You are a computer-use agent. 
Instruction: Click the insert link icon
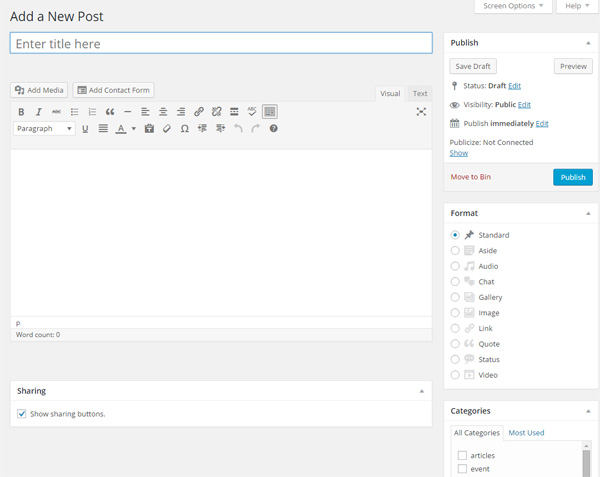[x=199, y=112]
